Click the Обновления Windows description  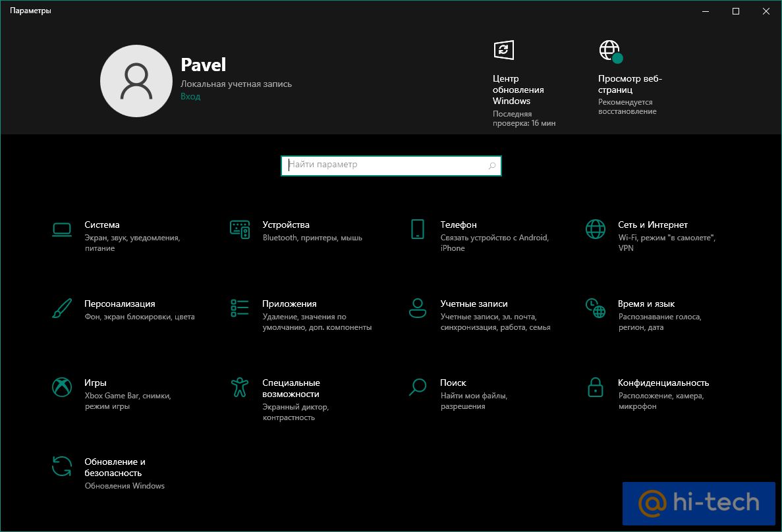[125, 486]
